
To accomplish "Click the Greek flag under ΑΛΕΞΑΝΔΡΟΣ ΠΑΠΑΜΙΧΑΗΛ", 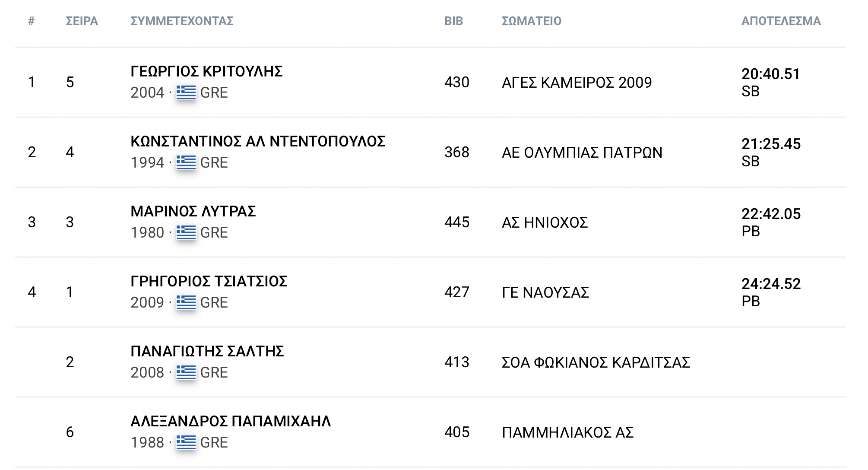I will click(x=186, y=442).
